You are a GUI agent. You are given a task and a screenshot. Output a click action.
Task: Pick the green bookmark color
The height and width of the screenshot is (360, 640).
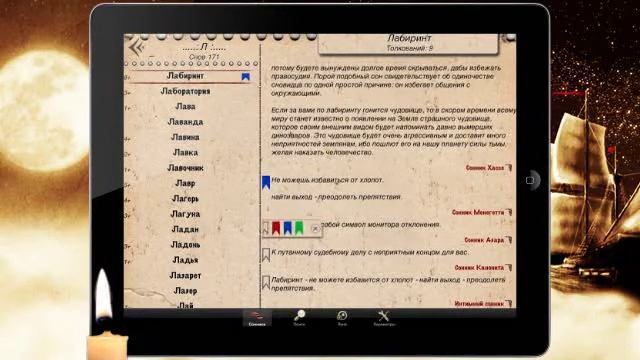pyautogui.click(x=299, y=228)
